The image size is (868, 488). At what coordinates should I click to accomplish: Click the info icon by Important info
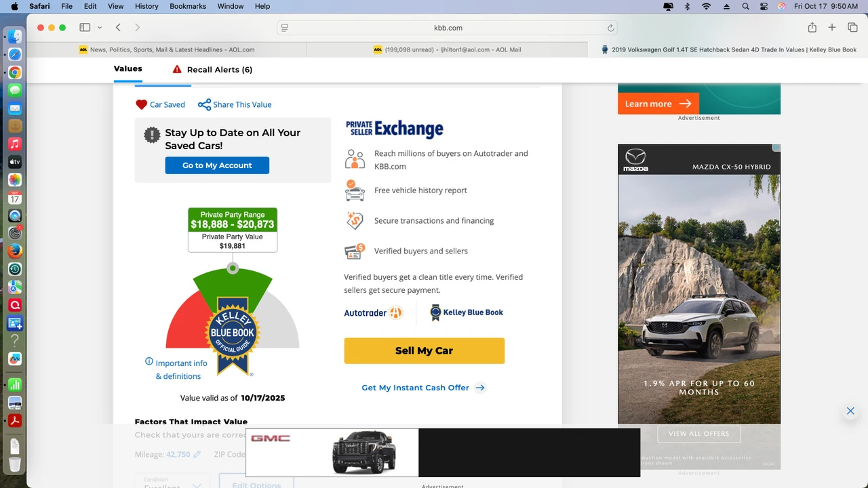pyautogui.click(x=149, y=361)
